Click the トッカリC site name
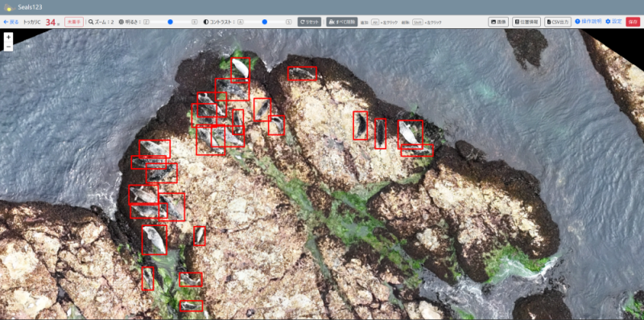Viewport: 644px width, 320px height. pos(32,23)
